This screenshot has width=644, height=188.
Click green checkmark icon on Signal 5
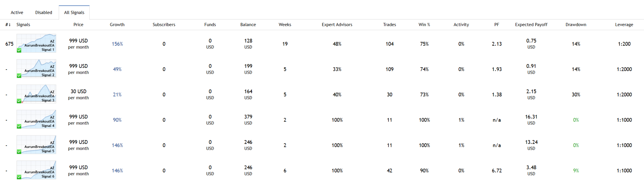[x=19, y=152]
